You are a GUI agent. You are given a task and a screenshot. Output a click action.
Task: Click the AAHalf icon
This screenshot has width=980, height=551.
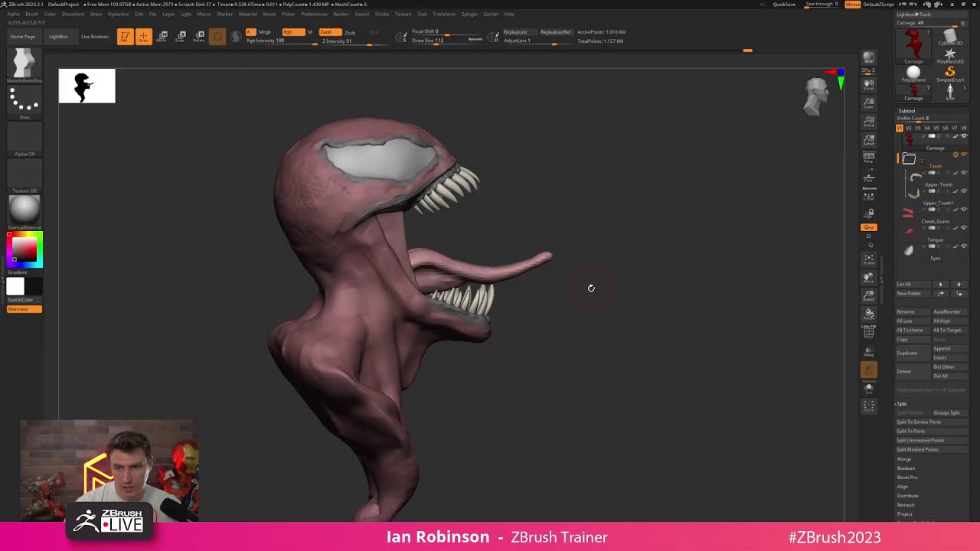click(868, 140)
